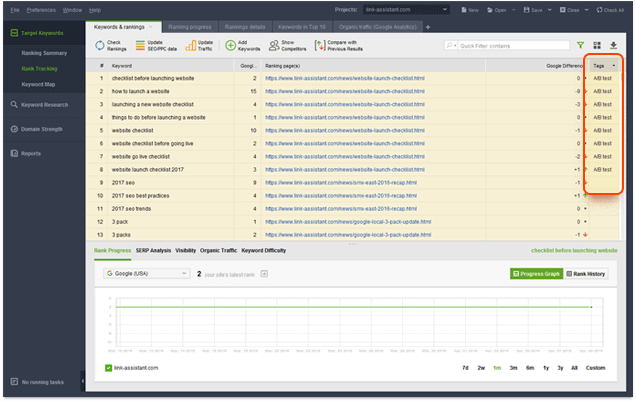Click the Reports sidebar icon
The height and width of the screenshot is (402, 636).
[14, 153]
